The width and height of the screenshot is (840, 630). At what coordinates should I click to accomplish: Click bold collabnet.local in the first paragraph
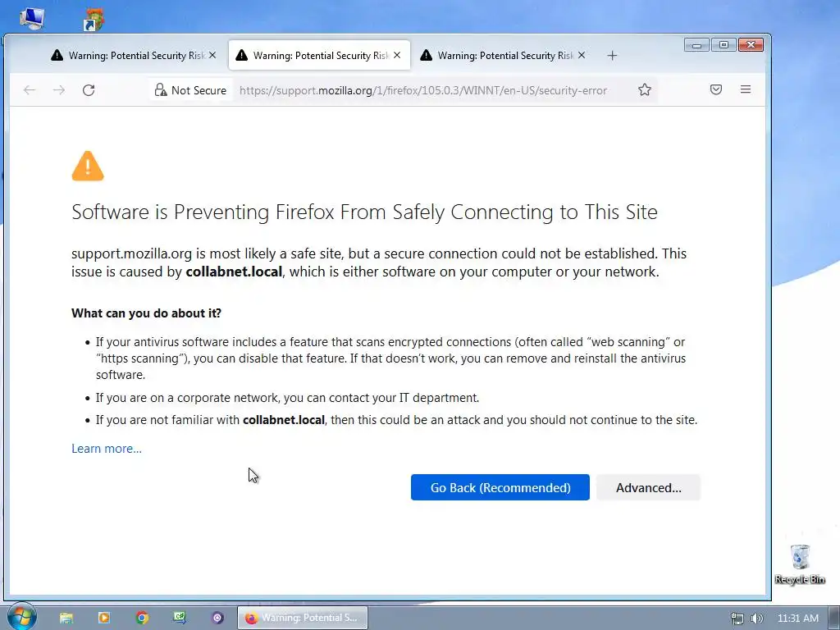tap(234, 272)
